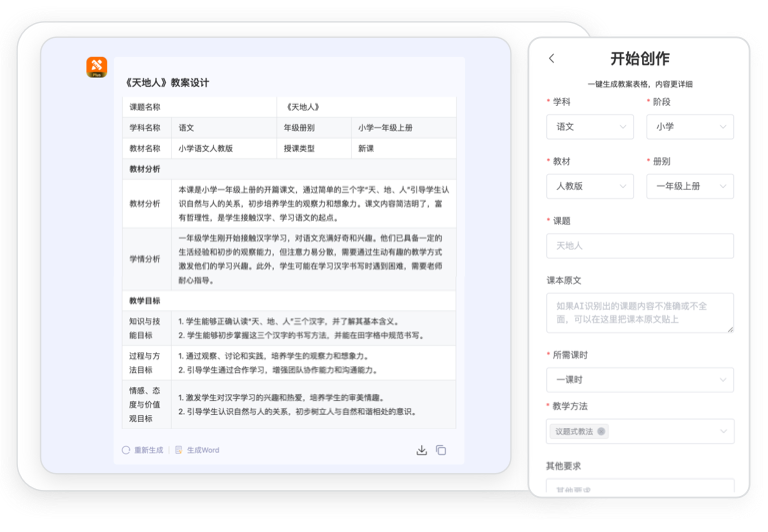
Task: Click the 课本原文 text area
Action: [639, 312]
